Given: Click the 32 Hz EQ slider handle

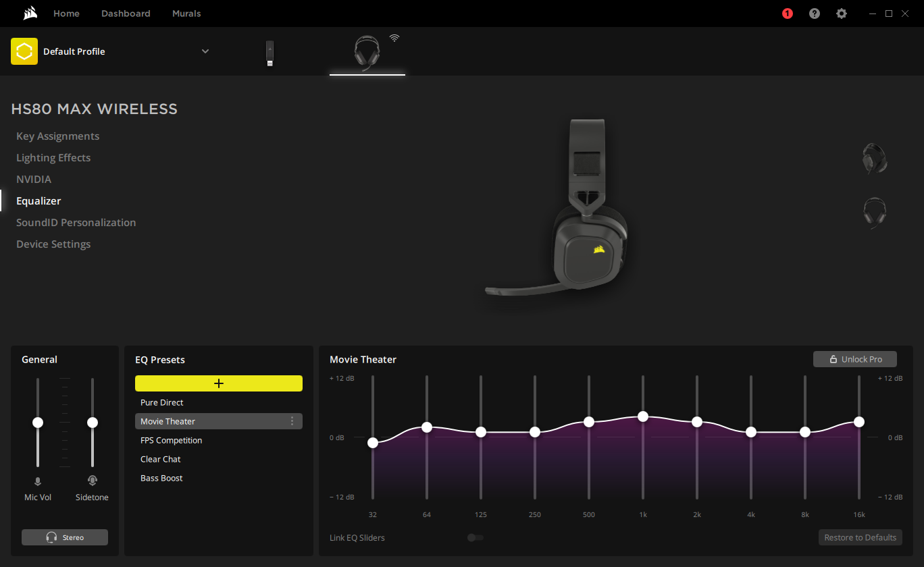Looking at the screenshot, I should [x=373, y=443].
